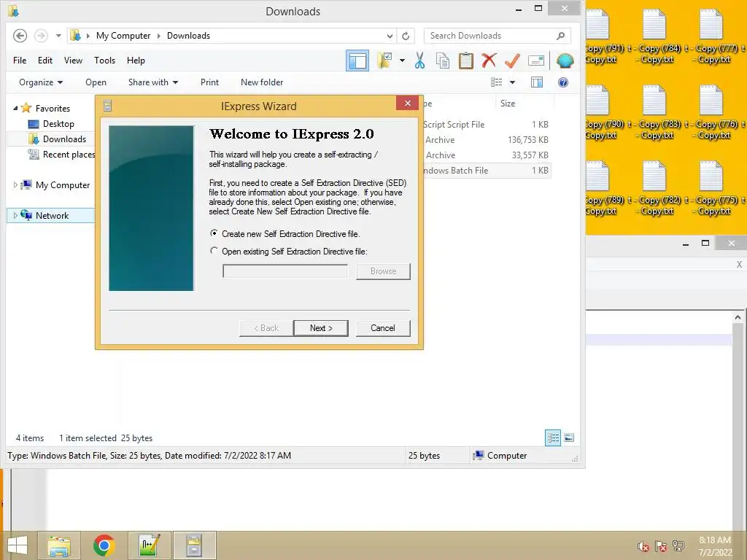The image size is (747, 560).
Task: Open the Tools menu
Action: tap(104, 61)
